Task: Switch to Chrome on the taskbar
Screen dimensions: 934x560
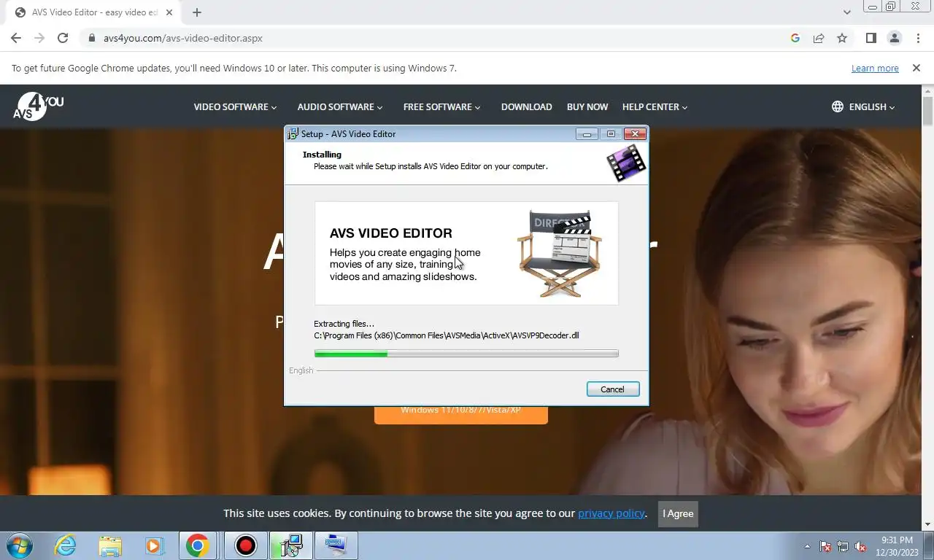Action: 197,545
